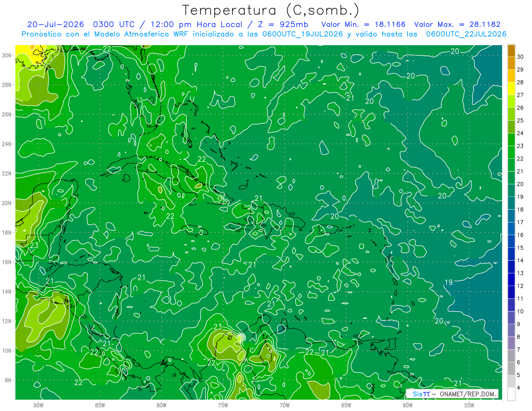Viewport: 532px width, 411px height.
Task: Click the '65W' longitude axis label
Action: [x=346, y=405]
